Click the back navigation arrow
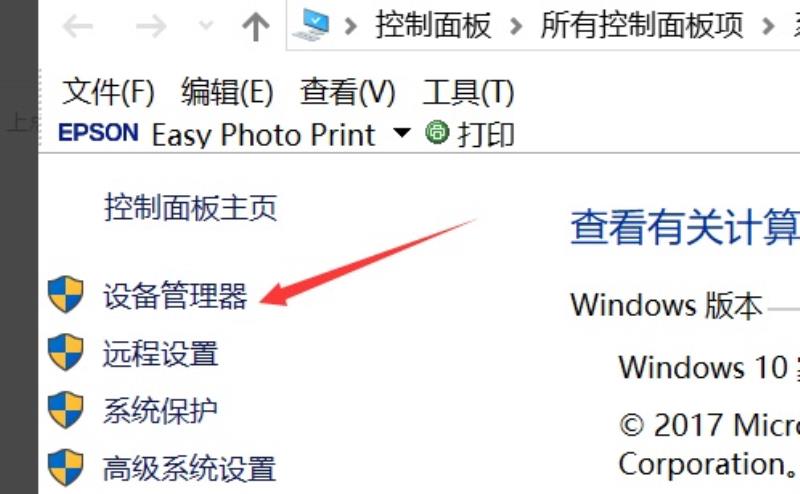Screen dimensions: 800x494 pos(78,26)
